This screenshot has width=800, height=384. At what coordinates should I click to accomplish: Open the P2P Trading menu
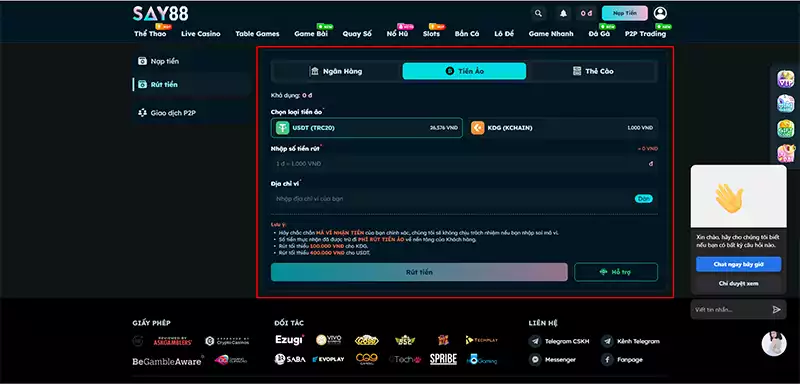click(645, 34)
